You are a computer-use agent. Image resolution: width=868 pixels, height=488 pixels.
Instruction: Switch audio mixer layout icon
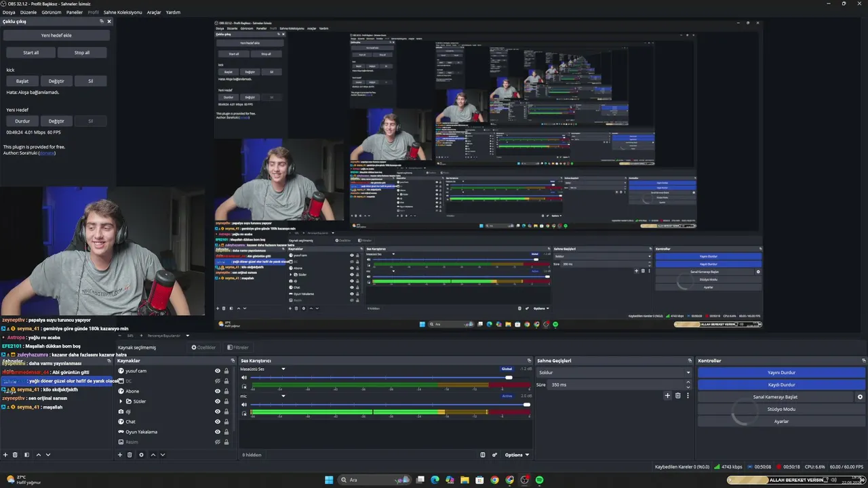483,455
